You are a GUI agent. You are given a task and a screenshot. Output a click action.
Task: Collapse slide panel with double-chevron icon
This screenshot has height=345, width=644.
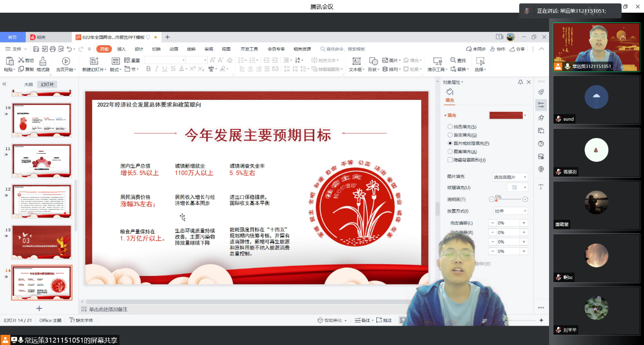(4, 84)
